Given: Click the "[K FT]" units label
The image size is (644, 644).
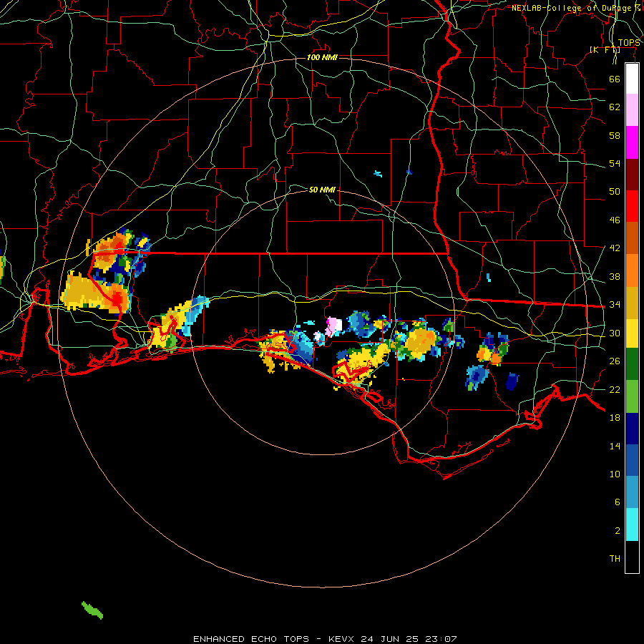Looking at the screenshot, I should pyautogui.click(x=605, y=49).
